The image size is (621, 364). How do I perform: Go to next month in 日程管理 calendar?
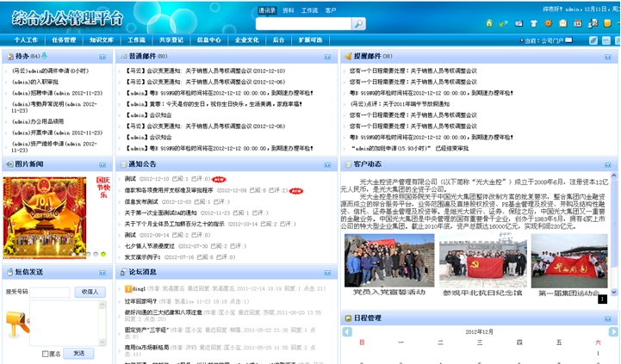click(613, 332)
